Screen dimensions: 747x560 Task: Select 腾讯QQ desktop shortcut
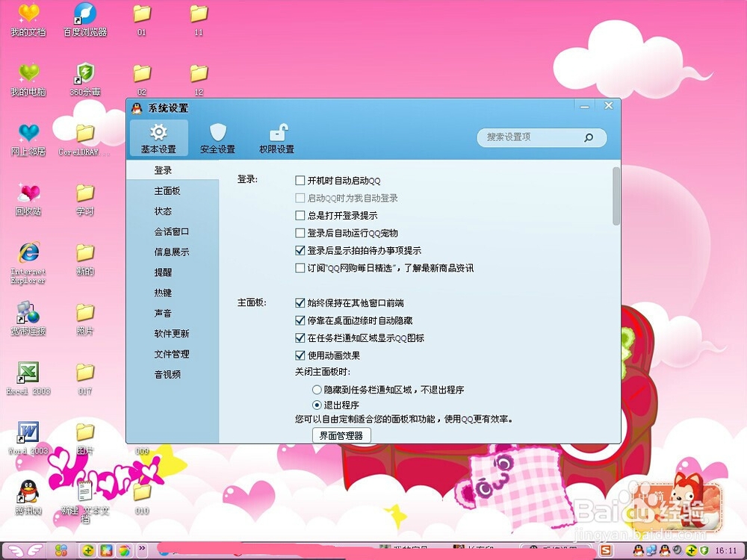tap(28, 498)
